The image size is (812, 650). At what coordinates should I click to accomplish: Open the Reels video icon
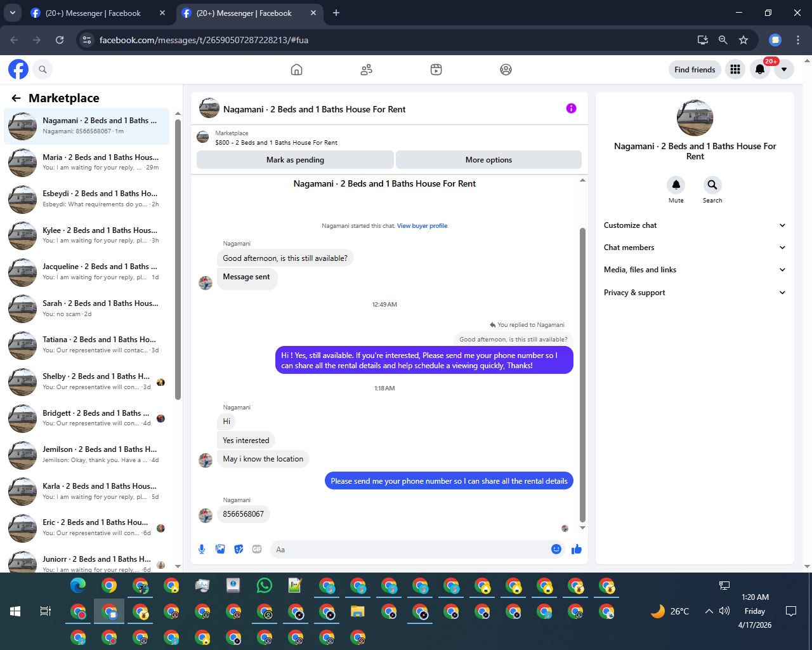tap(436, 70)
